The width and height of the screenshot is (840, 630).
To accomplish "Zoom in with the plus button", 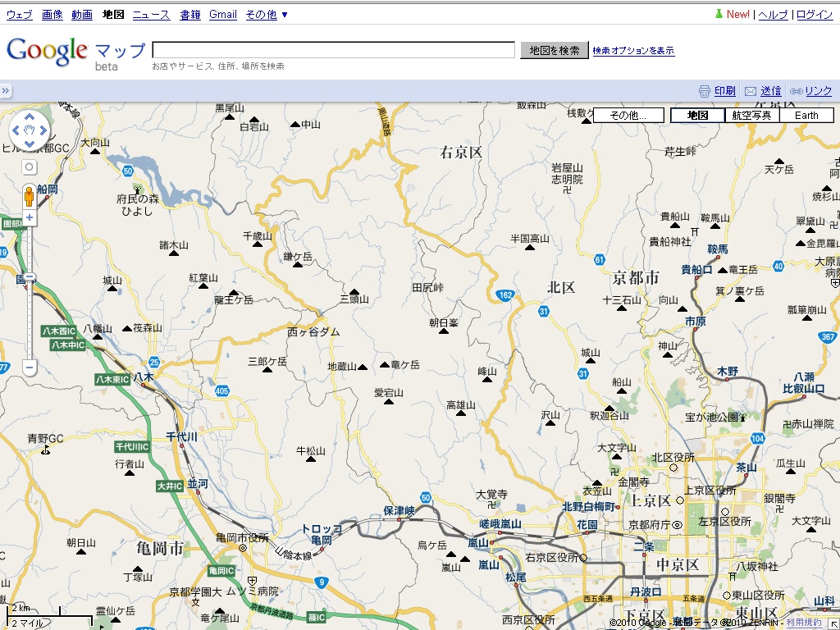I will tap(30, 218).
